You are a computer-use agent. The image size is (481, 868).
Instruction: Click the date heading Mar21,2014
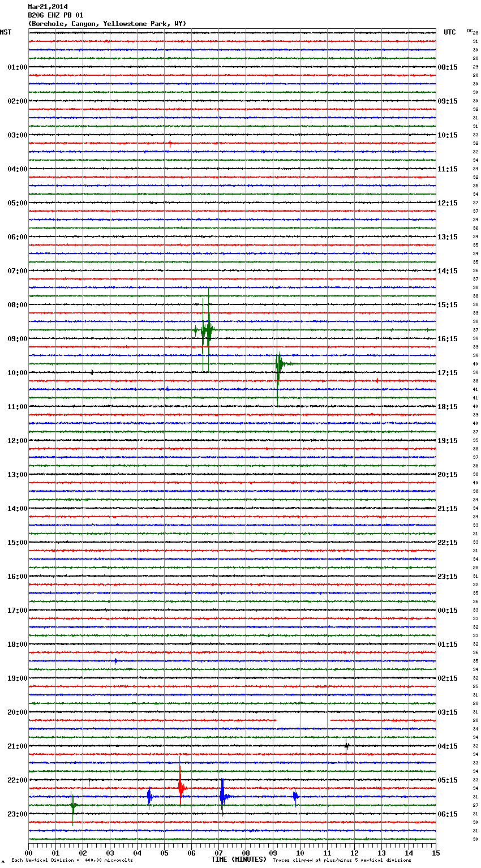click(48, 7)
